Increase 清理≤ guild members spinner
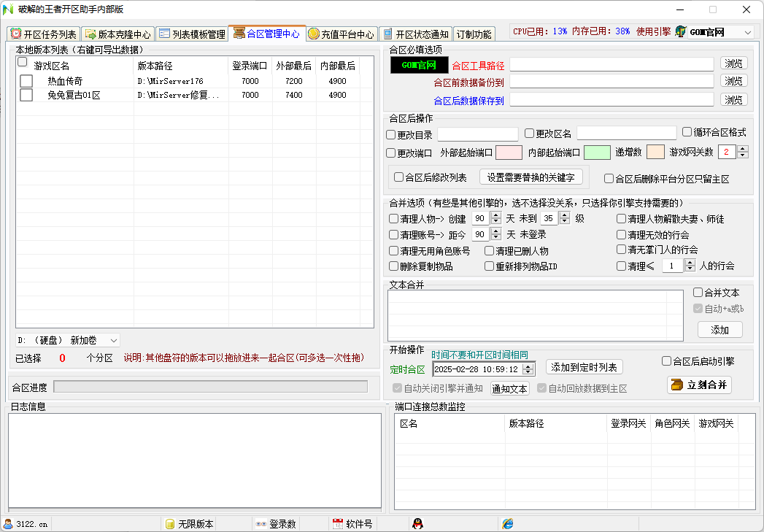 click(690, 263)
